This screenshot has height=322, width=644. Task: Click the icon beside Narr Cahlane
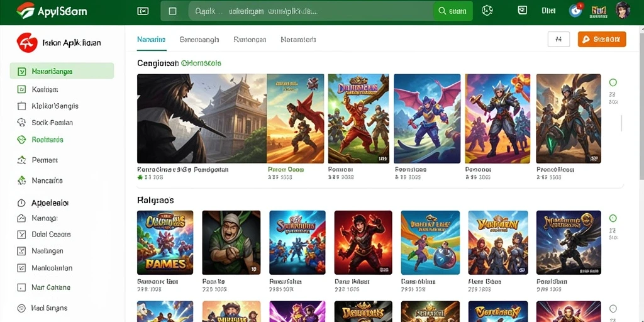(22, 287)
